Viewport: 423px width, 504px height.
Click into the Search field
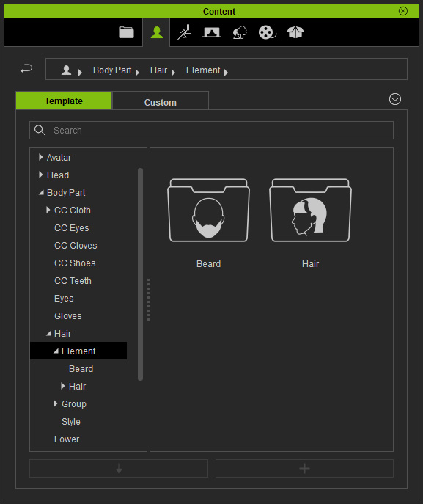(211, 130)
